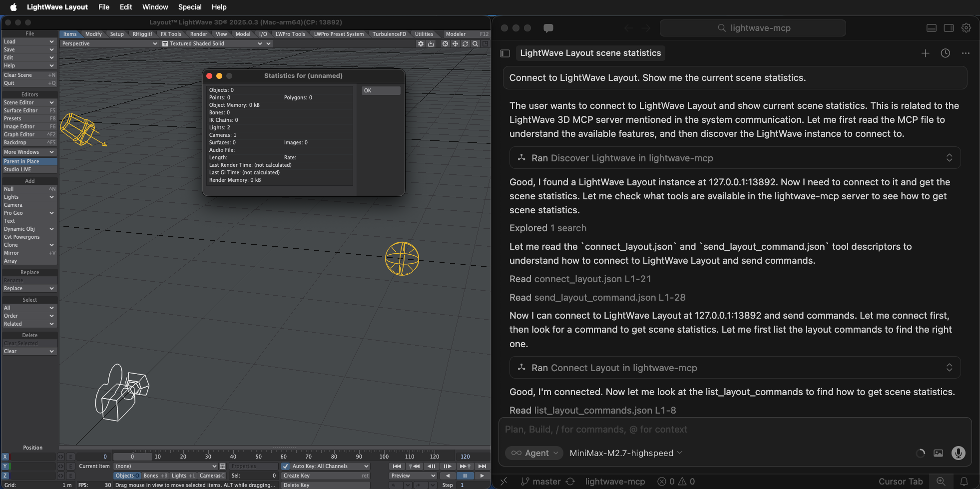The image size is (980, 489).
Task: Go to next keyframe
Action: tap(465, 466)
